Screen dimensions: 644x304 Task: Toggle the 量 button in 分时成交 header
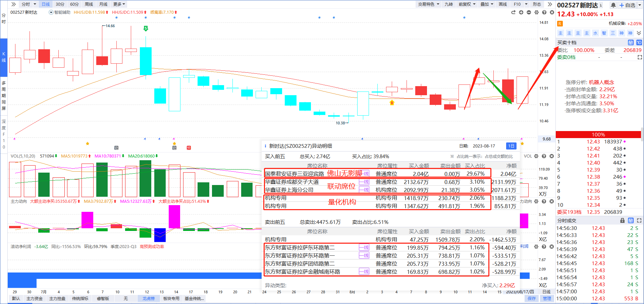point(631,221)
